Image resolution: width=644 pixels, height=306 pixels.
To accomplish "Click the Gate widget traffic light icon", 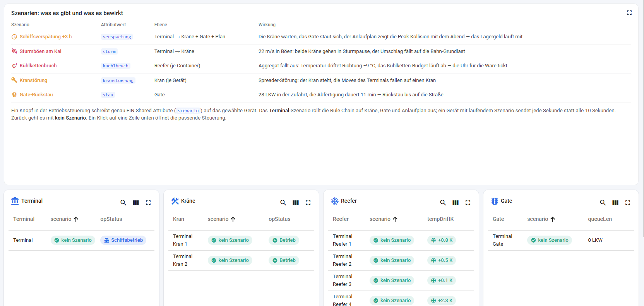I will coord(495,201).
